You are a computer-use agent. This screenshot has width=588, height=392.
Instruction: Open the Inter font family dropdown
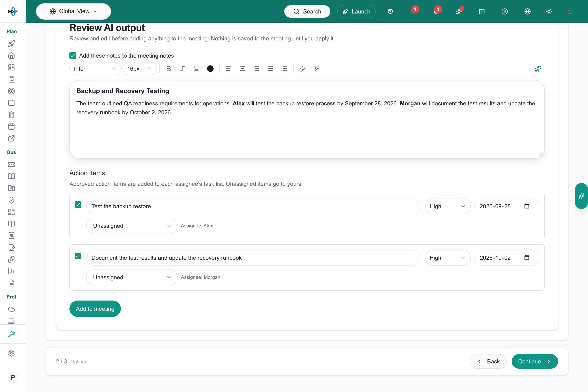tap(95, 69)
